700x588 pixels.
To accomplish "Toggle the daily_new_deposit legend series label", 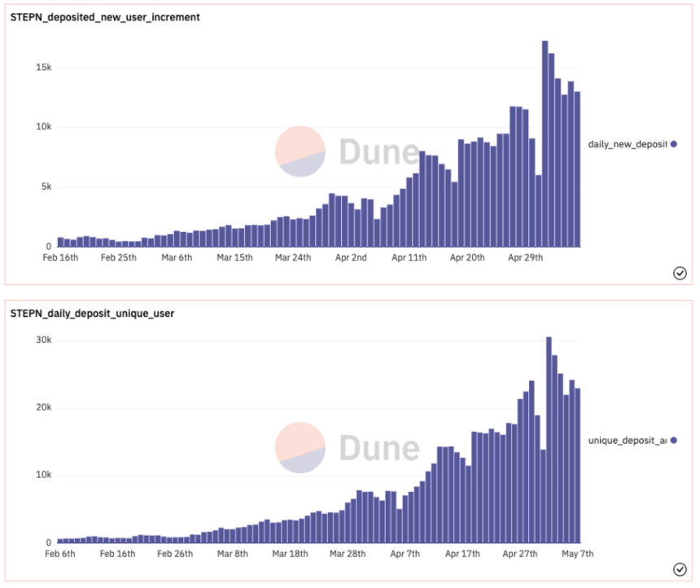I will click(628, 144).
